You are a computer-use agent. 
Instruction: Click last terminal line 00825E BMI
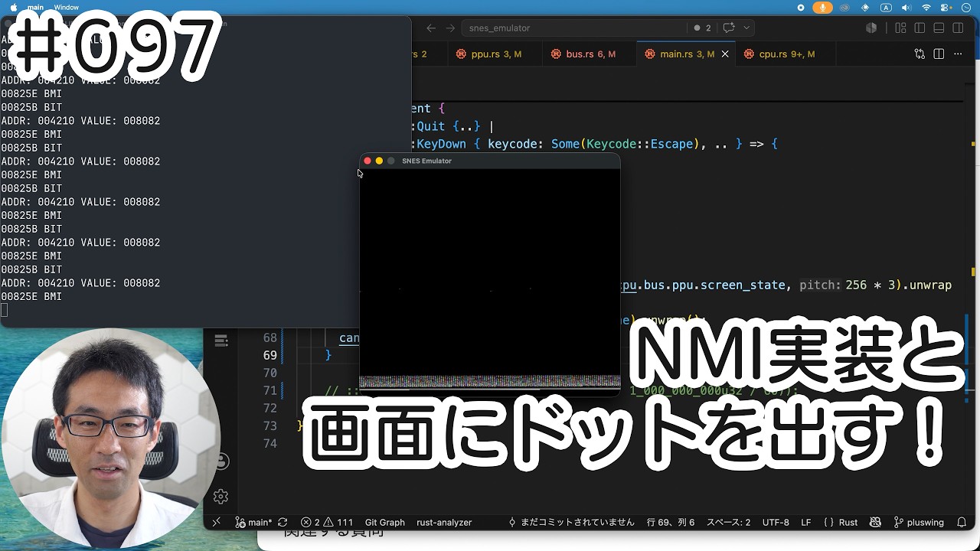point(31,296)
